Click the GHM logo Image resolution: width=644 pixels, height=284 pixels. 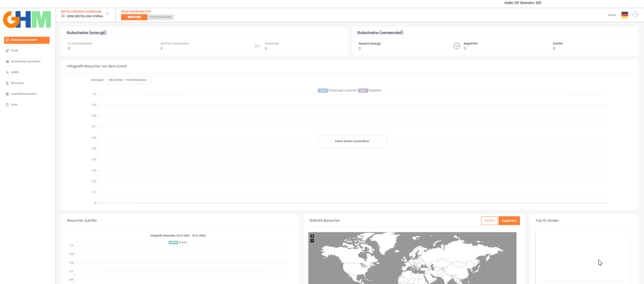pyautogui.click(x=27, y=19)
